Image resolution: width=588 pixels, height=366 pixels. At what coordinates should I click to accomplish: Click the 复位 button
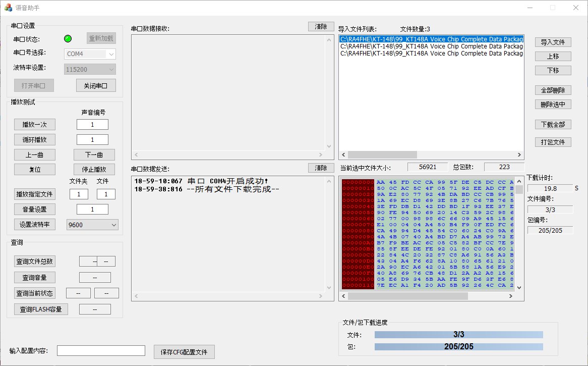coord(34,169)
